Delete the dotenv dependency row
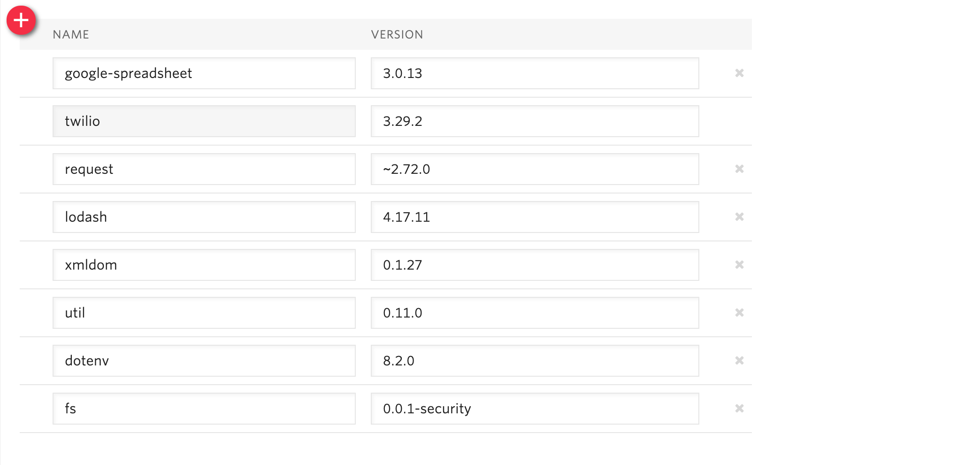980x465 pixels. [x=739, y=361]
